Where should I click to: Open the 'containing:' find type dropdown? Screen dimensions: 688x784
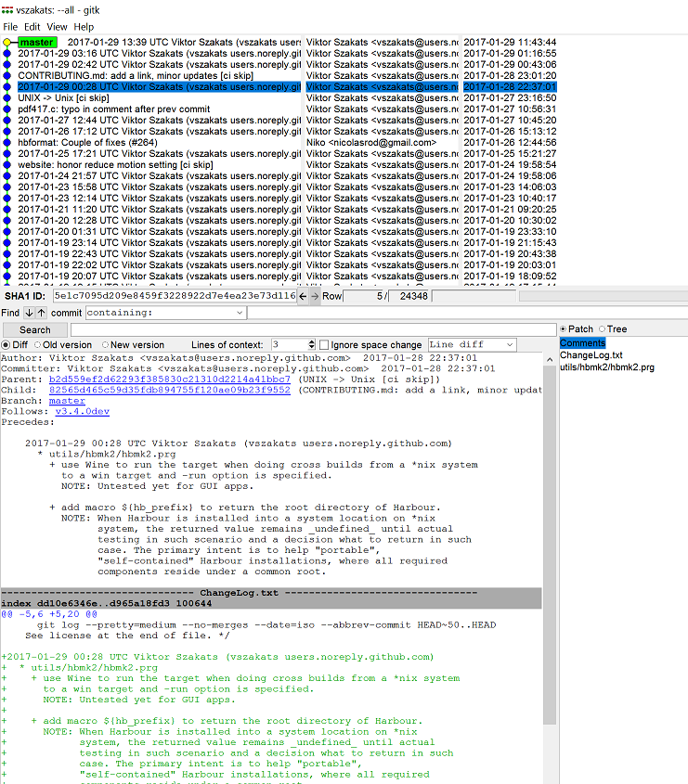click(165, 313)
